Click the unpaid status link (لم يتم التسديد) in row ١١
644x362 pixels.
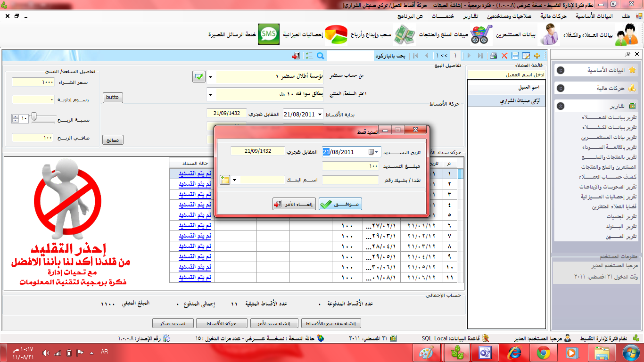[195, 277]
